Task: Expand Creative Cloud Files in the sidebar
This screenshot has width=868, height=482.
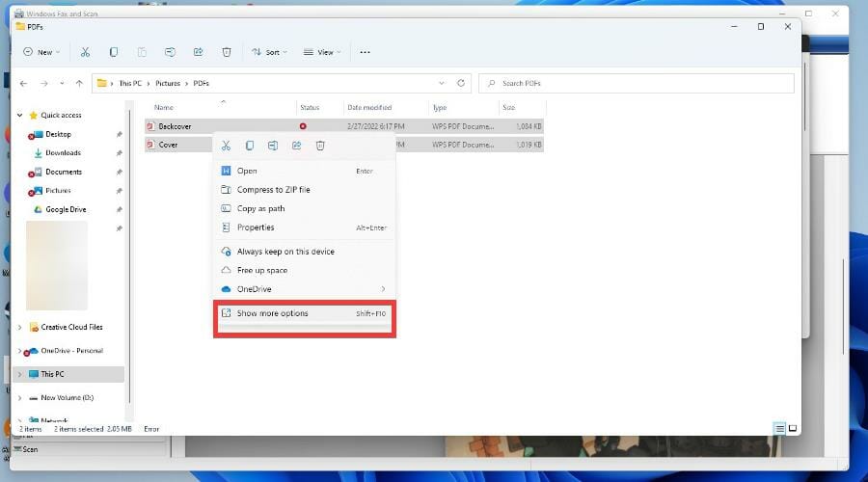Action: click(x=19, y=327)
